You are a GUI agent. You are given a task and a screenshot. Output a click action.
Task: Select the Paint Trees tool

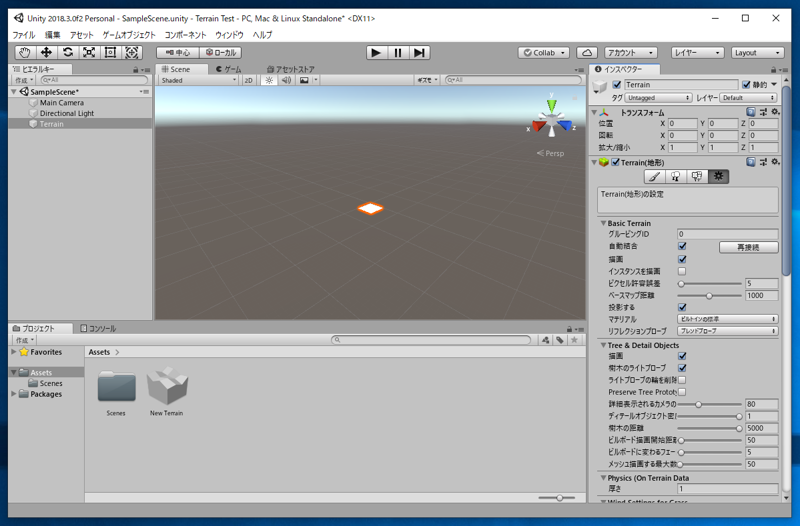[676, 177]
